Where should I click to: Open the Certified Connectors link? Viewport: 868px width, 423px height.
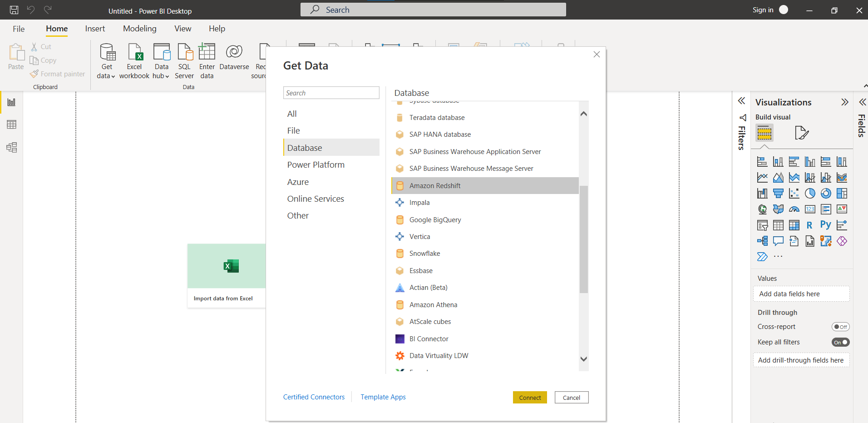click(x=314, y=397)
